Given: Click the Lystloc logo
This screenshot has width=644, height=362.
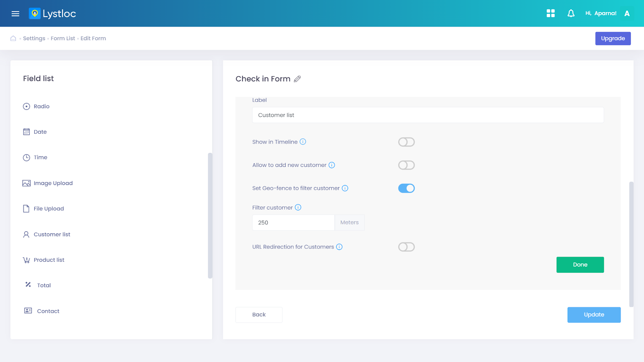Looking at the screenshot, I should tap(52, 14).
